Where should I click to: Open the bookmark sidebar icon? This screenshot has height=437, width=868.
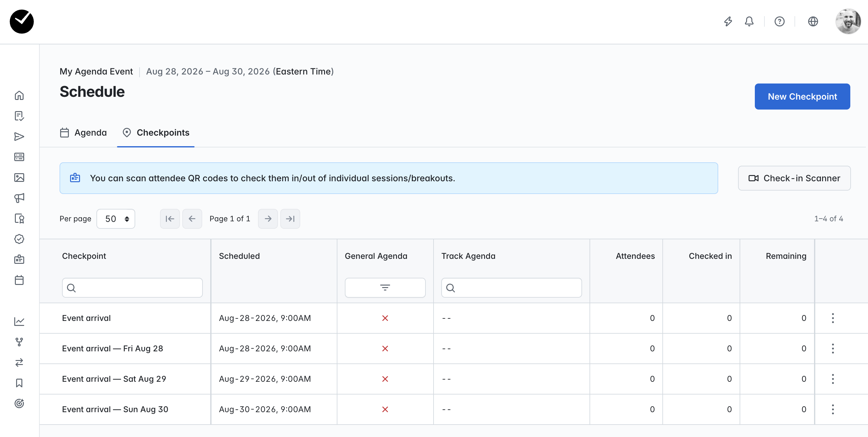click(19, 383)
